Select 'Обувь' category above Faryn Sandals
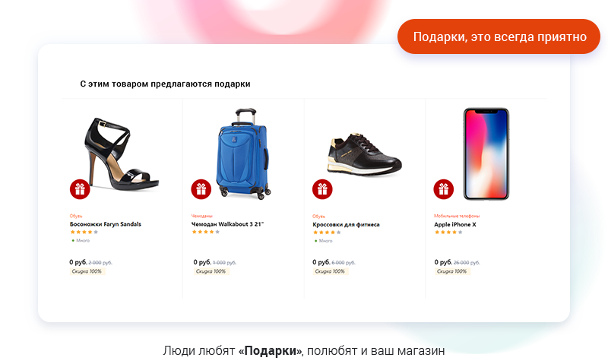The width and height of the screenshot is (608, 364). tap(76, 216)
